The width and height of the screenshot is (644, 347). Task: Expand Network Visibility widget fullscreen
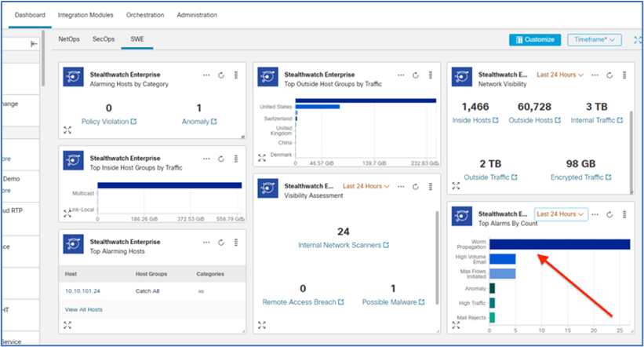pyautogui.click(x=456, y=186)
